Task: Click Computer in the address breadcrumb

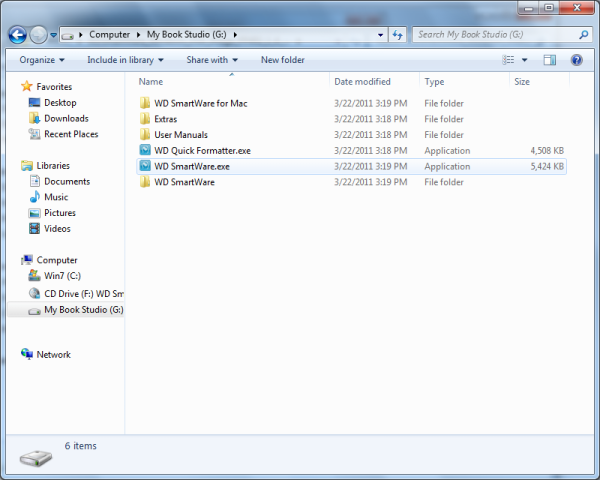Action: coord(109,34)
